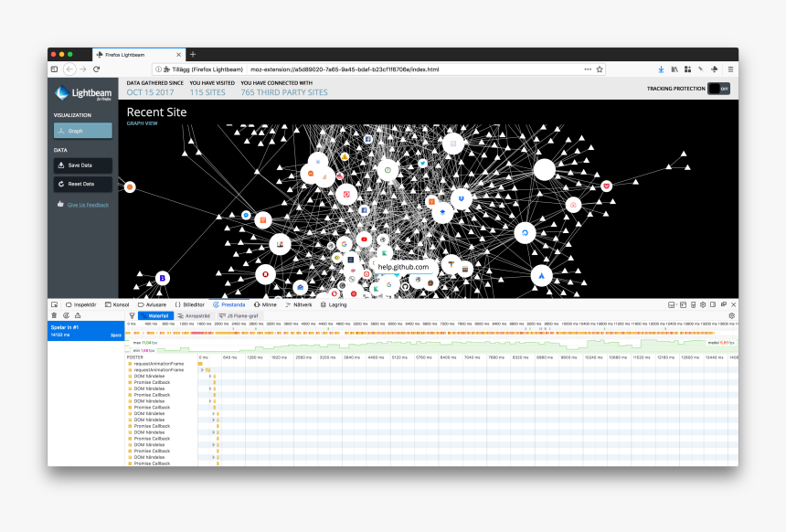Click the YouTube node in the graph
Screen dimensions: 786x532
[x=365, y=239]
